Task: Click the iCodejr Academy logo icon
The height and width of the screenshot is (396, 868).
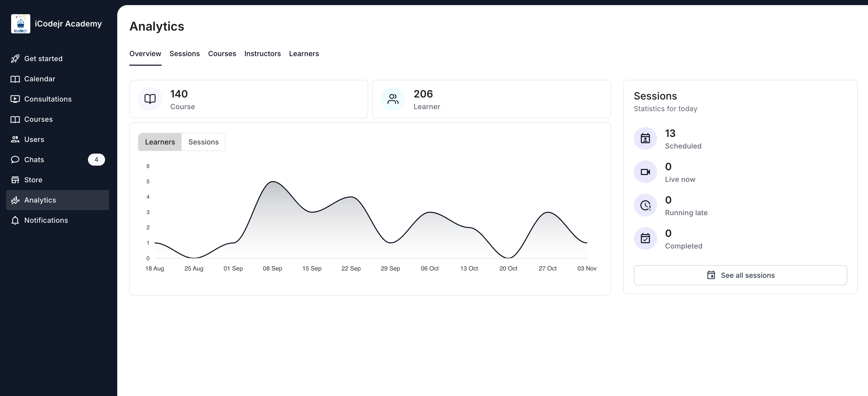Action: 20,24
